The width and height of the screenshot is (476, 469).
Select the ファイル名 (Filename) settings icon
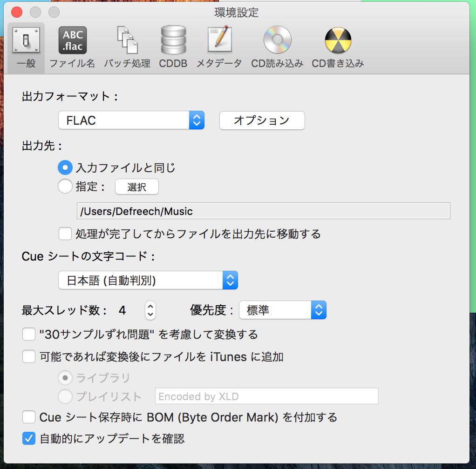click(x=72, y=44)
